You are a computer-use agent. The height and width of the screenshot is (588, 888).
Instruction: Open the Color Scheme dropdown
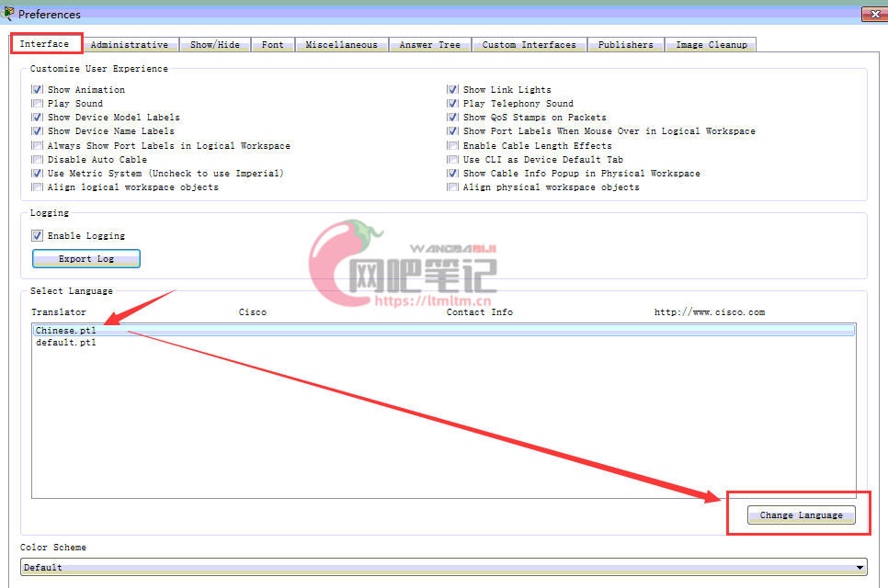[x=443, y=567]
